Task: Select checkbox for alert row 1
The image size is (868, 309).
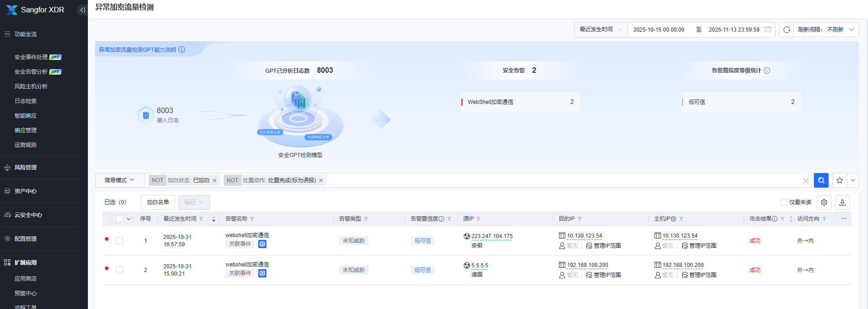Action: click(x=119, y=241)
